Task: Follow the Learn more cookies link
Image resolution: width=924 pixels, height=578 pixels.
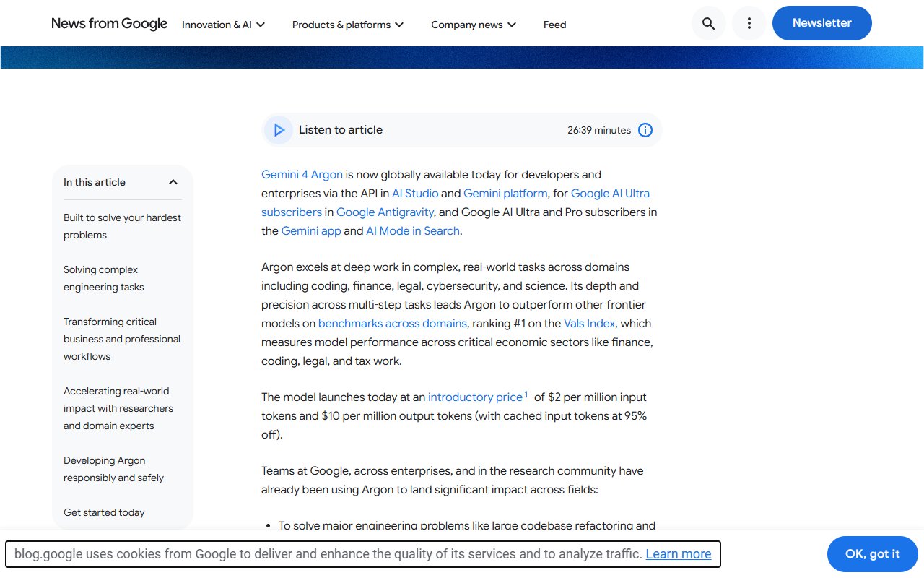Action: tap(679, 554)
